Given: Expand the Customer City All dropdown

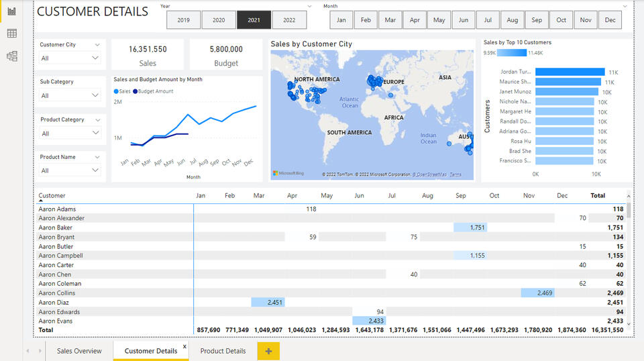Looking at the screenshot, I should pyautogui.click(x=69, y=58).
